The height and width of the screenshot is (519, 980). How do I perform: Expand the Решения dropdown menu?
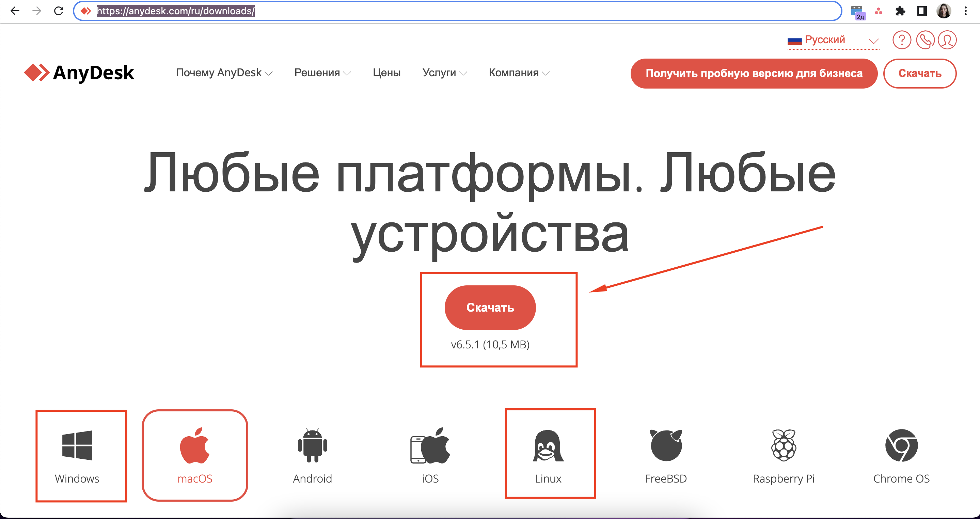coord(322,73)
